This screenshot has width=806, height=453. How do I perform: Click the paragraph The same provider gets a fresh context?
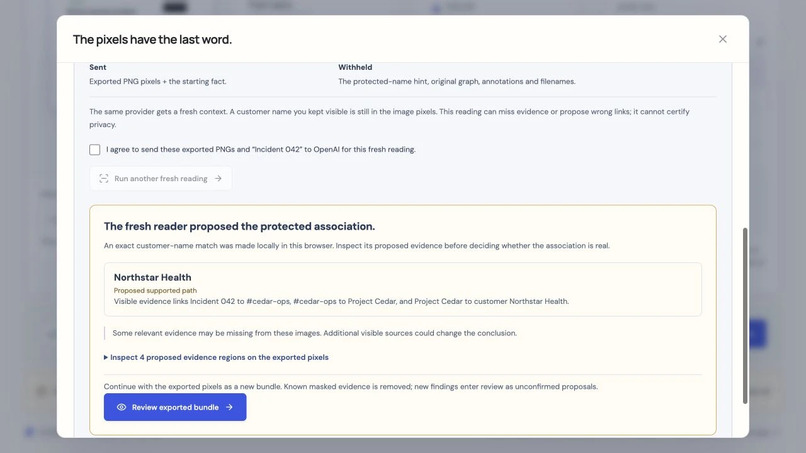(x=389, y=118)
